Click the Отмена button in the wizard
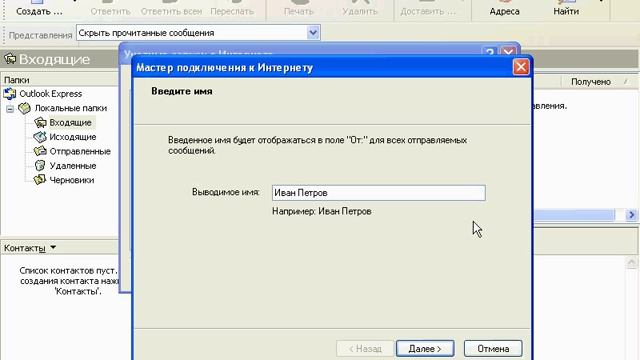The width and height of the screenshot is (640, 360). 493,349
